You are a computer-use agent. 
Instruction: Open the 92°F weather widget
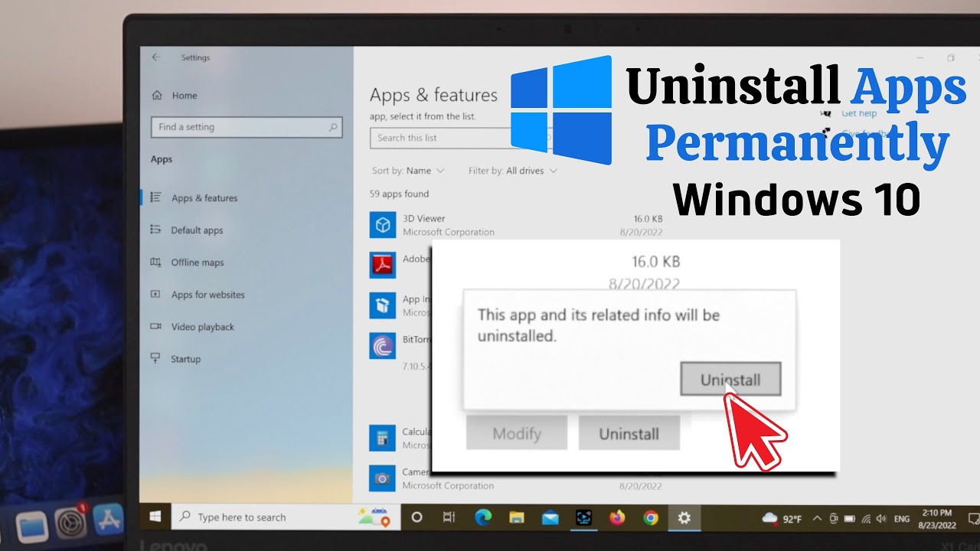click(782, 518)
